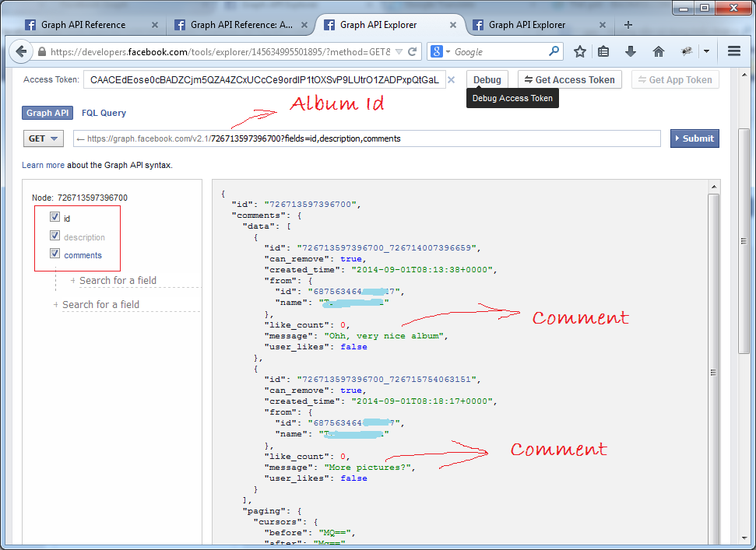The height and width of the screenshot is (550, 756).
Task: Click the album id value in JSON response
Action: click(x=312, y=204)
